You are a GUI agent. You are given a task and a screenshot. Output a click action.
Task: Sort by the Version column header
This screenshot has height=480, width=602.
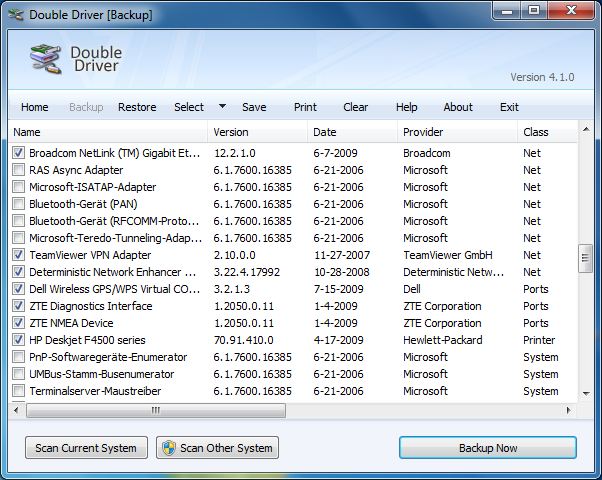257,132
